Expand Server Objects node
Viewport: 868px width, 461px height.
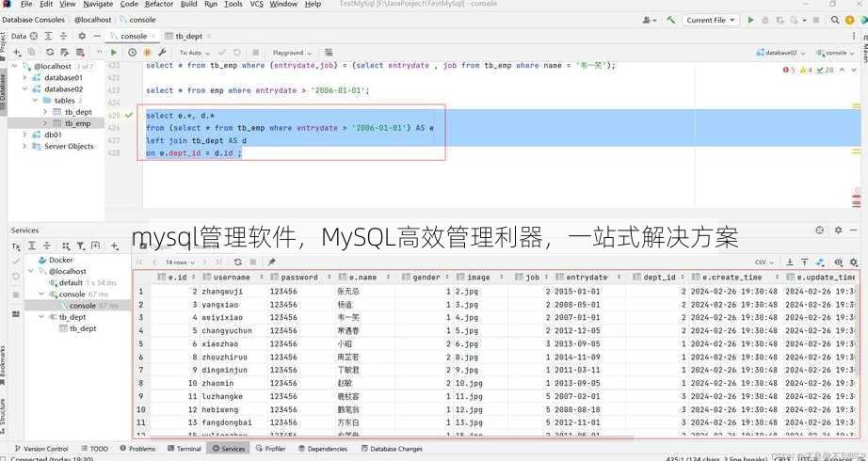pos(24,146)
